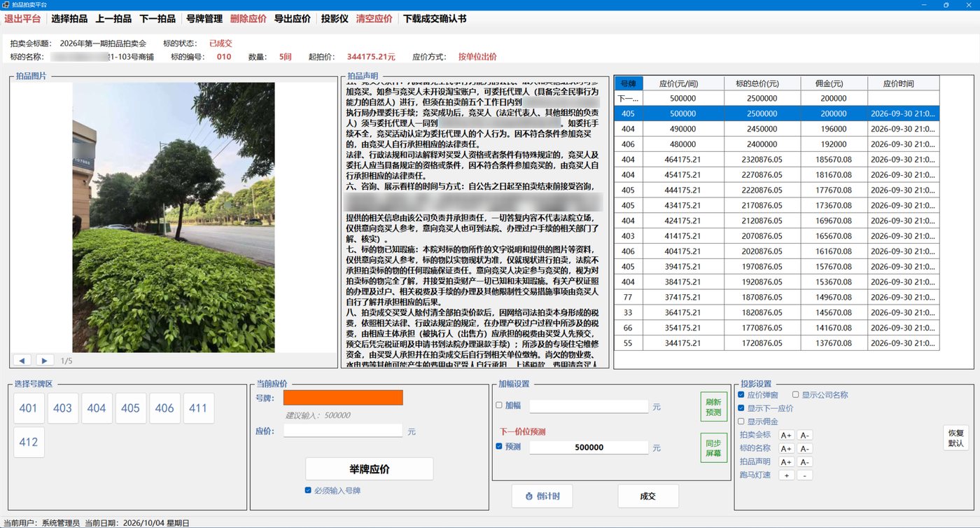Screen dimensions: 980x528
Task: Enable the 加幅 checkbox
Action: pyautogui.click(x=499, y=405)
